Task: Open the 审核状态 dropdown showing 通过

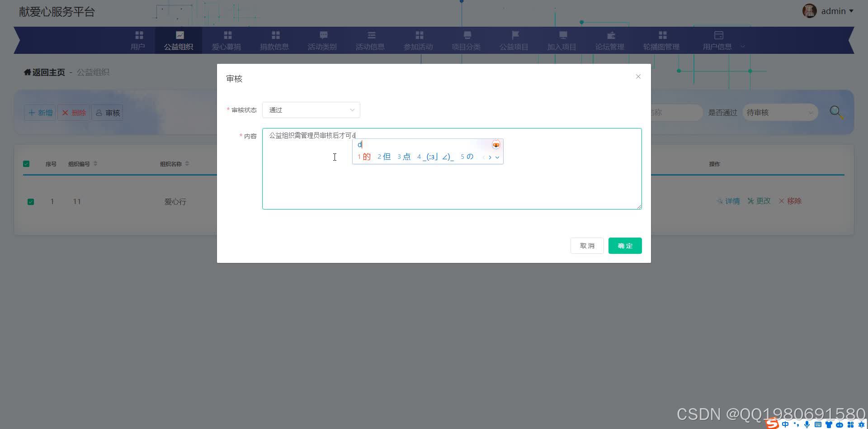Action: click(x=311, y=110)
